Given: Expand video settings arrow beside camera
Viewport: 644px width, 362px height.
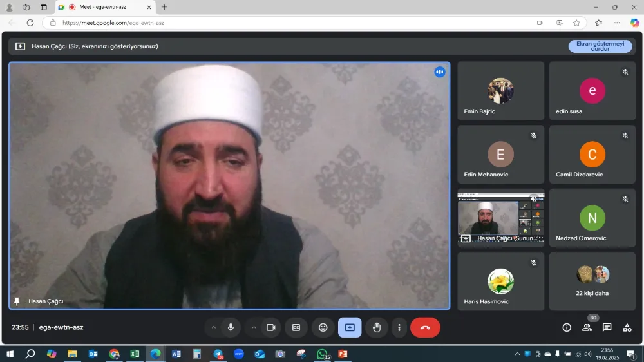Looking at the screenshot, I should (x=254, y=327).
